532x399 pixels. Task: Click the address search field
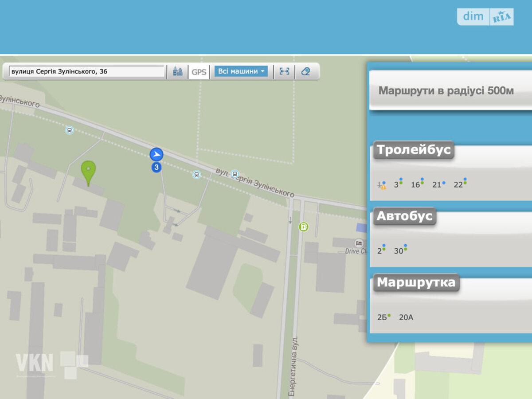click(x=87, y=71)
